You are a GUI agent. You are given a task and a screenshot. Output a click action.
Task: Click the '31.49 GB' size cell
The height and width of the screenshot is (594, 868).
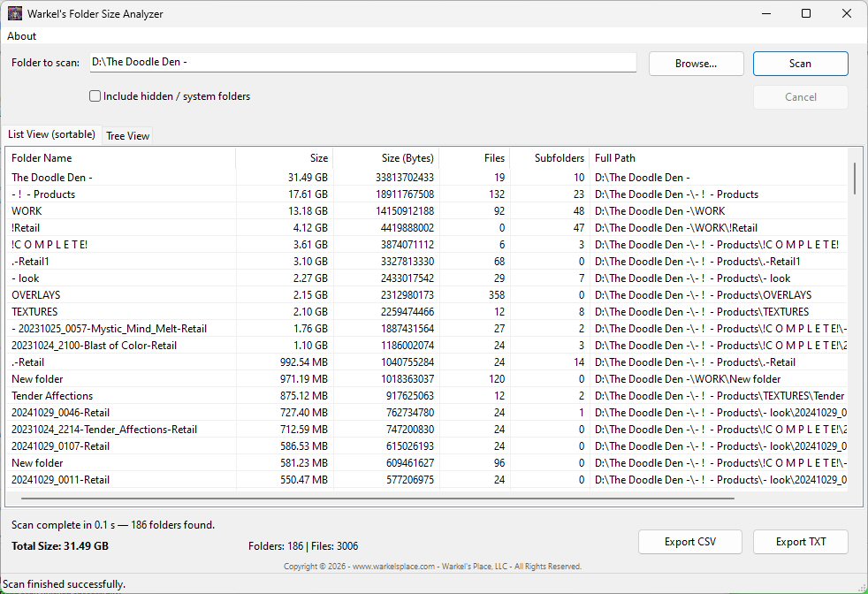pyautogui.click(x=308, y=178)
